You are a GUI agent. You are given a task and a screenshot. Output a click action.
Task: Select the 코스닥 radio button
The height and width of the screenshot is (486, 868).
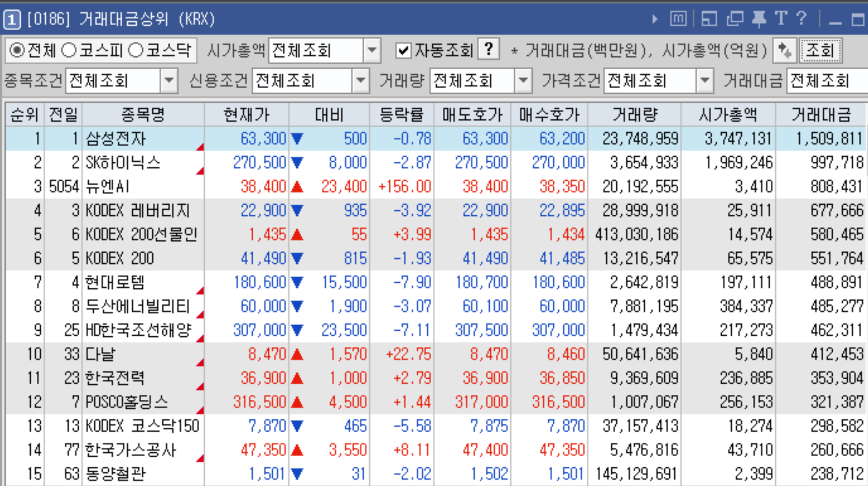(x=135, y=50)
